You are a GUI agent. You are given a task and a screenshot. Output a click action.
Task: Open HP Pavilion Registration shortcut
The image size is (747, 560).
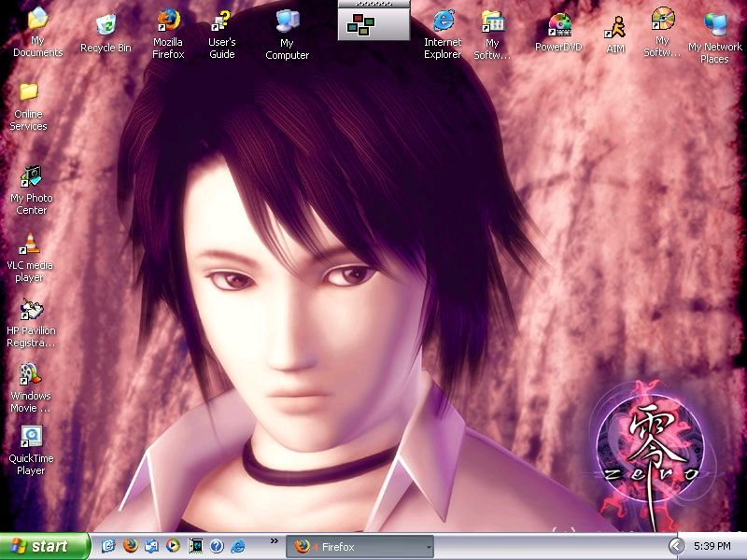tap(31, 323)
